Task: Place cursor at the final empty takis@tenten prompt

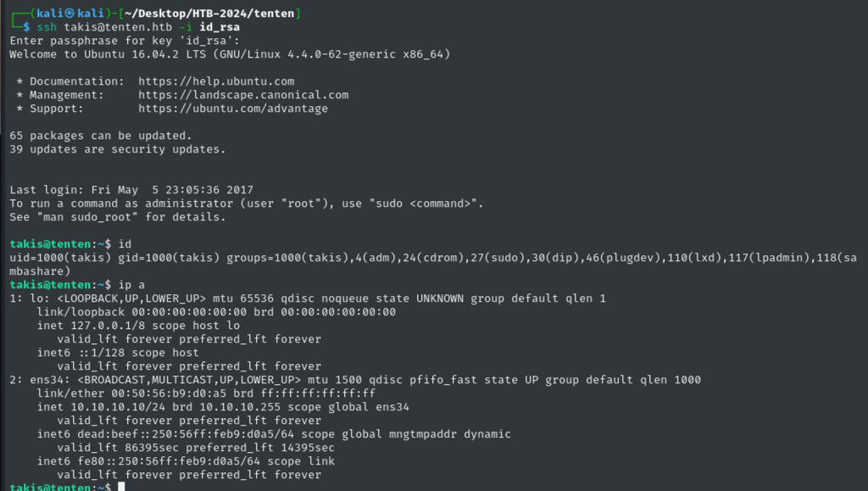Action: (x=122, y=487)
